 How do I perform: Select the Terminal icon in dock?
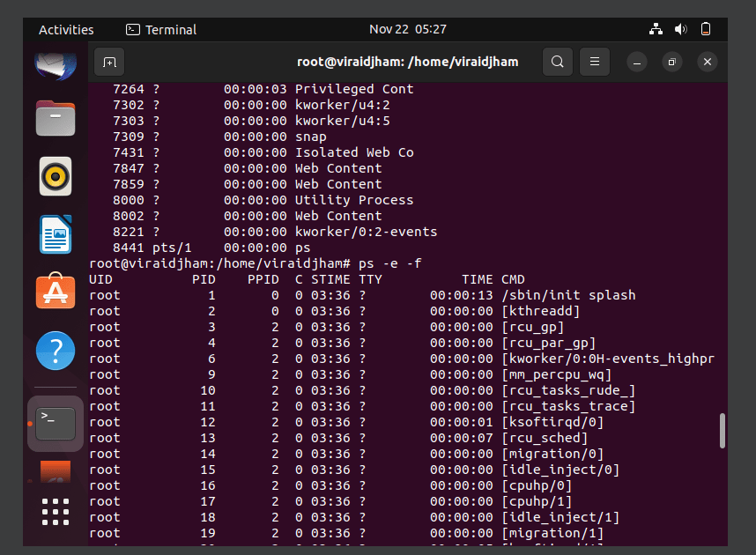[x=56, y=424]
